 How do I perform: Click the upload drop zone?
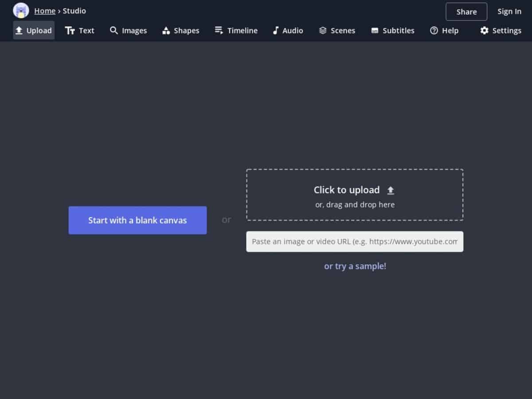355,195
